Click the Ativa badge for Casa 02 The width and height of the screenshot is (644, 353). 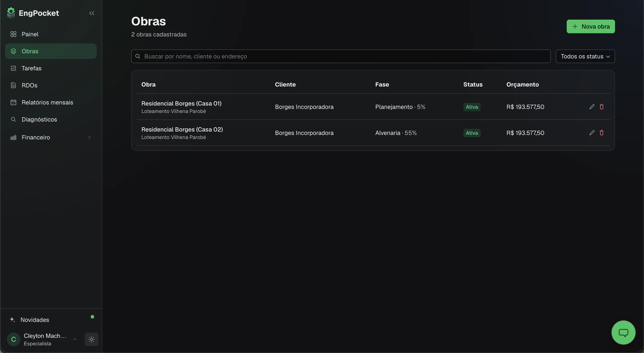click(472, 133)
